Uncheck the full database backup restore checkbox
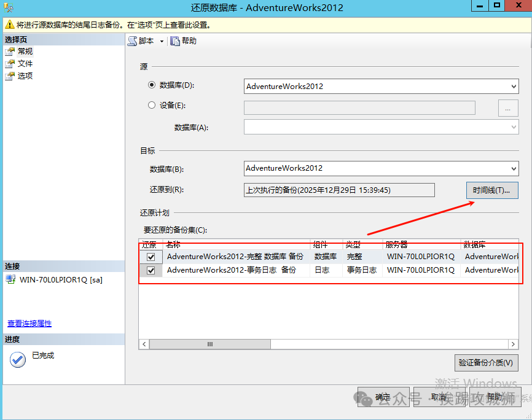The height and width of the screenshot is (420, 532). click(151, 257)
